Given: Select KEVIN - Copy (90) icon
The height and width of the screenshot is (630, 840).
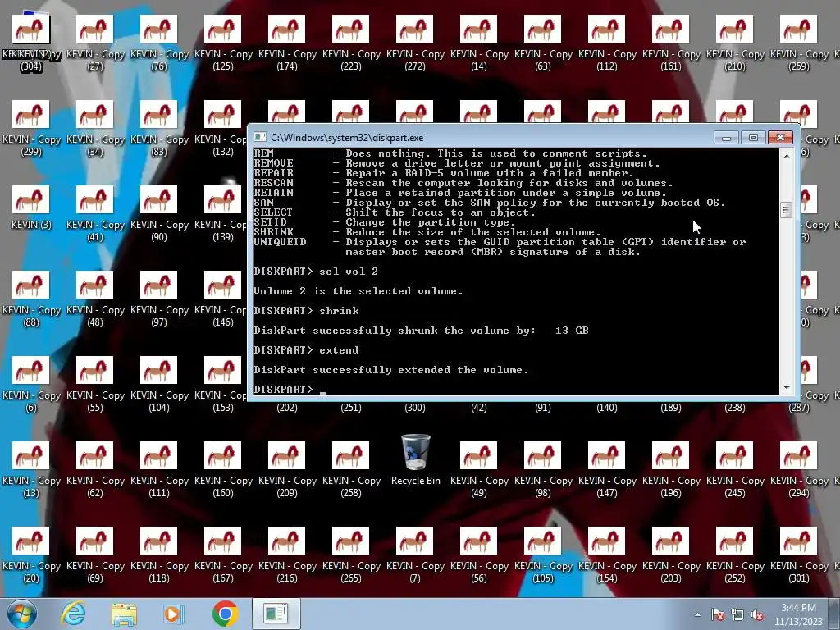Looking at the screenshot, I should pyautogui.click(x=159, y=213).
